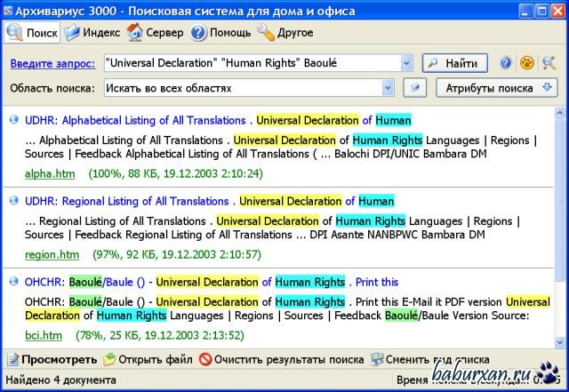This screenshot has height=392, width=569.
Task: Click globe icon of alpha.htm result
Action: 14,120
